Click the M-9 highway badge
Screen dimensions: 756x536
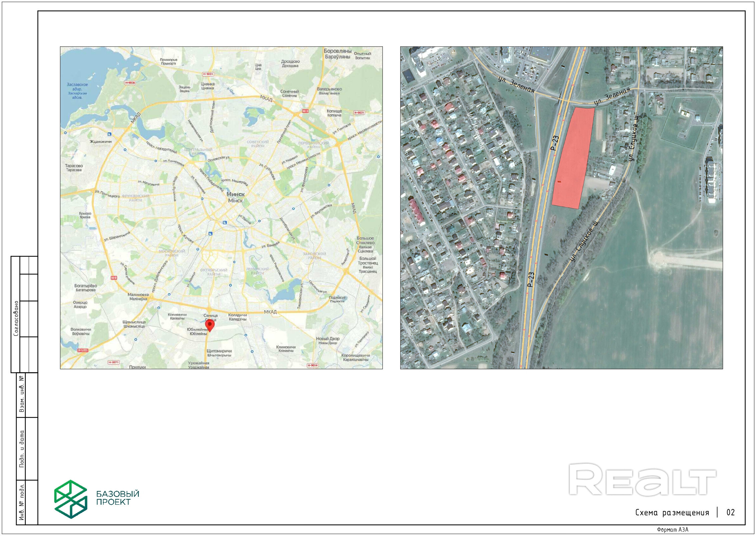coord(114,278)
